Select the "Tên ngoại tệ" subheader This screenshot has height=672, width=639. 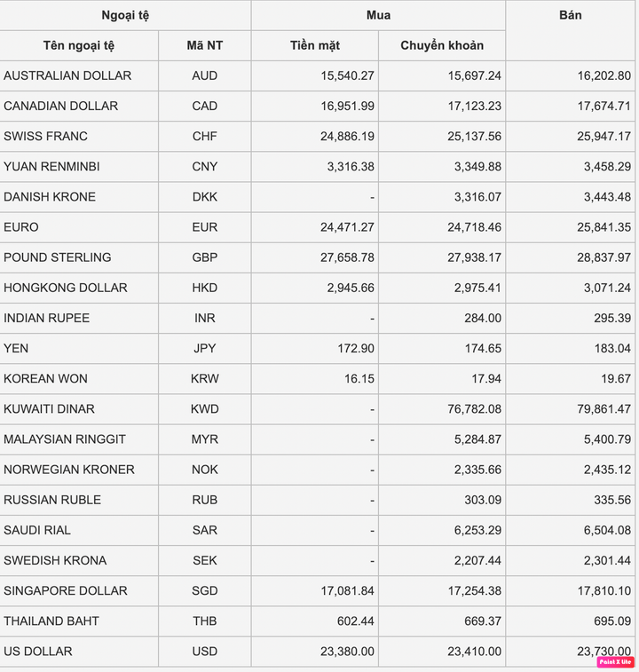79,45
